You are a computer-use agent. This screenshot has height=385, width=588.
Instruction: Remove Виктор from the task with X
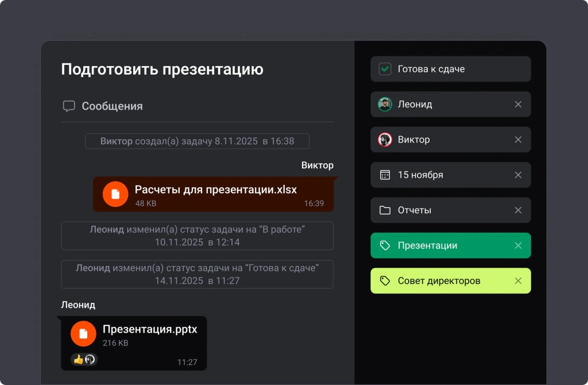[518, 140]
